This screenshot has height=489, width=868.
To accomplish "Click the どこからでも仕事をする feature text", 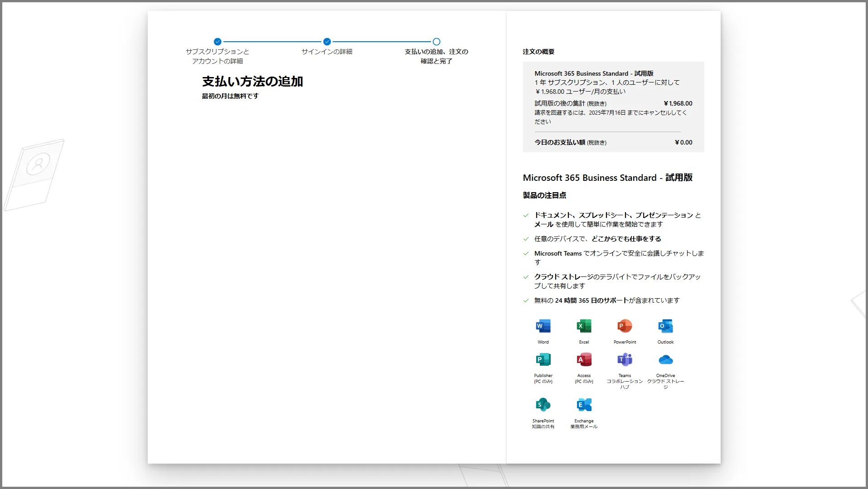I will click(x=626, y=239).
